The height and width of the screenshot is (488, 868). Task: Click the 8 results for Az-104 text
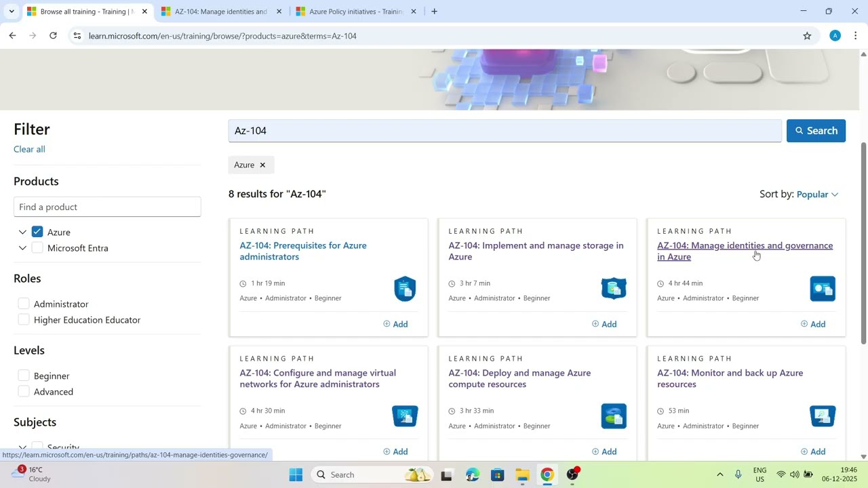[x=277, y=194]
